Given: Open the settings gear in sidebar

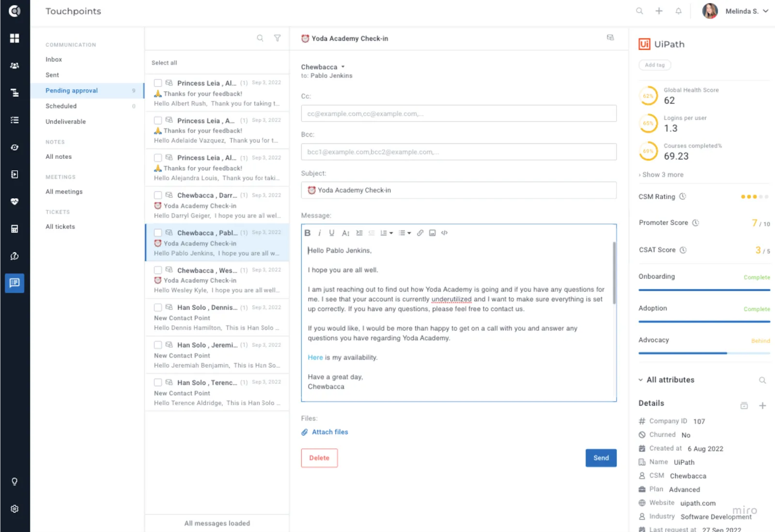Looking at the screenshot, I should (15, 509).
